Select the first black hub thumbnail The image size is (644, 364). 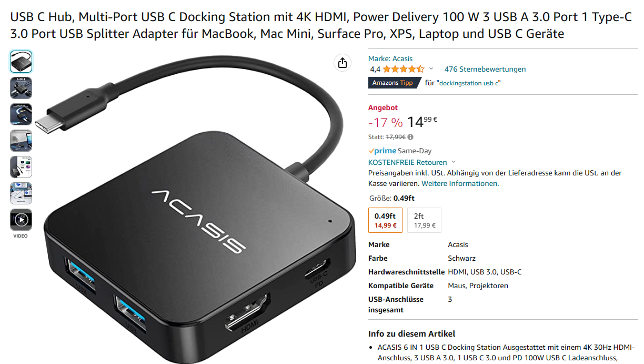(21, 61)
